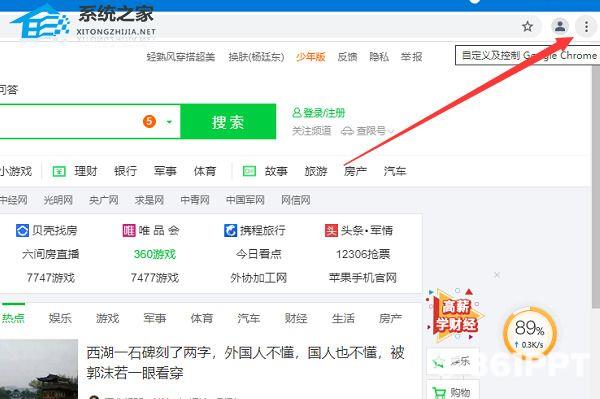Click the 89% speed accelerator ball
Viewport: 600px width, 399px height.
point(530,333)
